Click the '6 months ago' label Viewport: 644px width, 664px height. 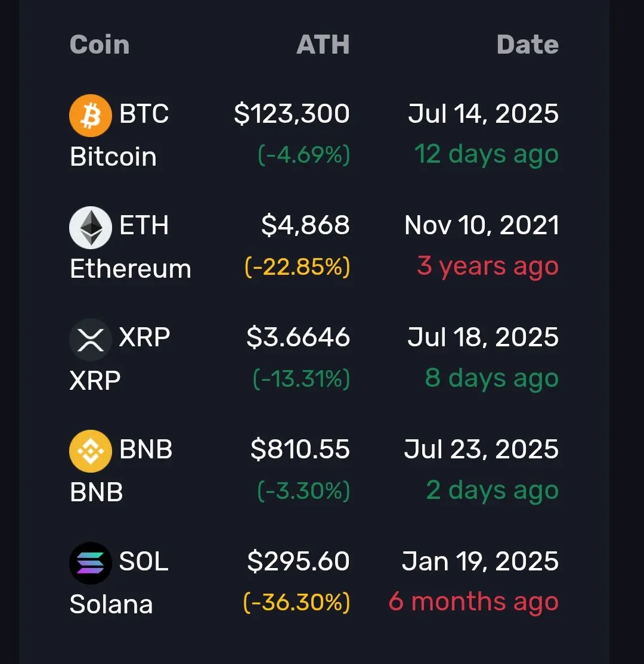click(473, 602)
